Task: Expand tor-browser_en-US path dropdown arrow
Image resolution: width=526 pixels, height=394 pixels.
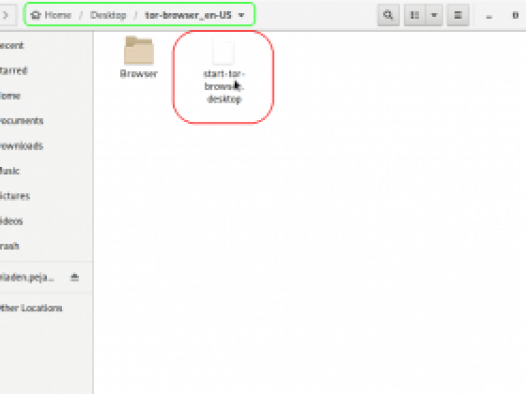Action: tap(241, 15)
